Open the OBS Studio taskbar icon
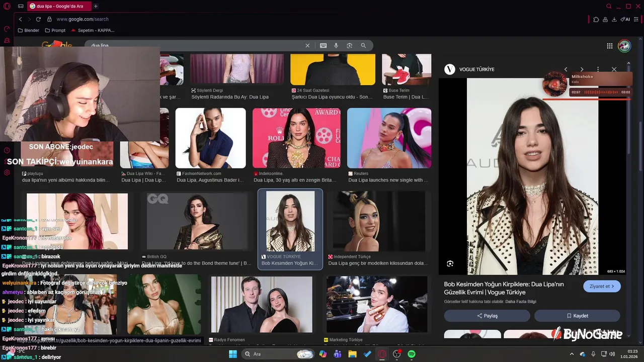Viewport: 644px width, 362px height. point(397,354)
